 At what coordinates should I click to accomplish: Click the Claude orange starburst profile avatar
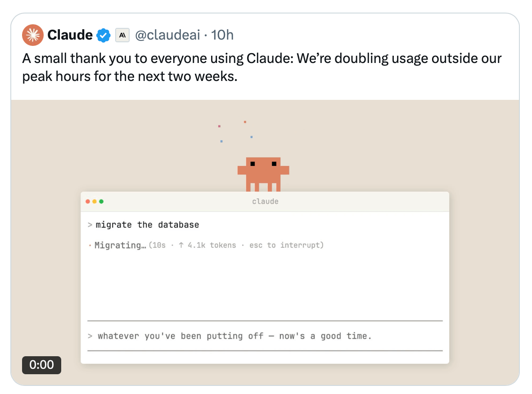(33, 35)
